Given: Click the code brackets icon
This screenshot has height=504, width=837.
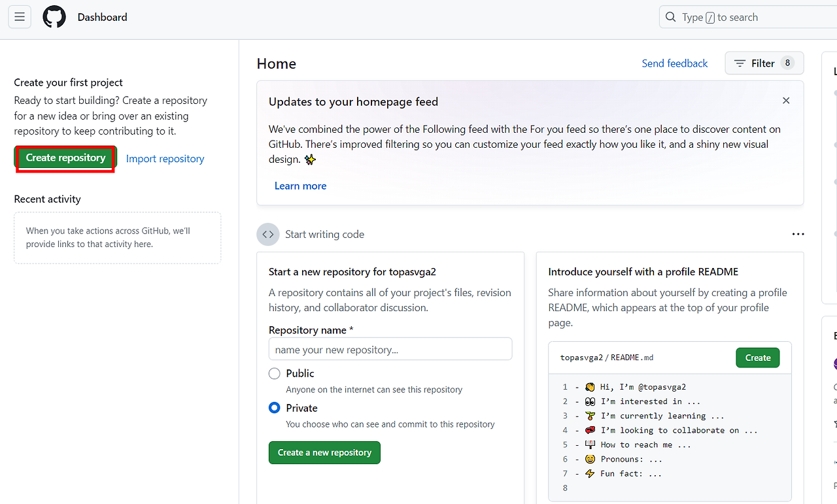Looking at the screenshot, I should (x=268, y=234).
